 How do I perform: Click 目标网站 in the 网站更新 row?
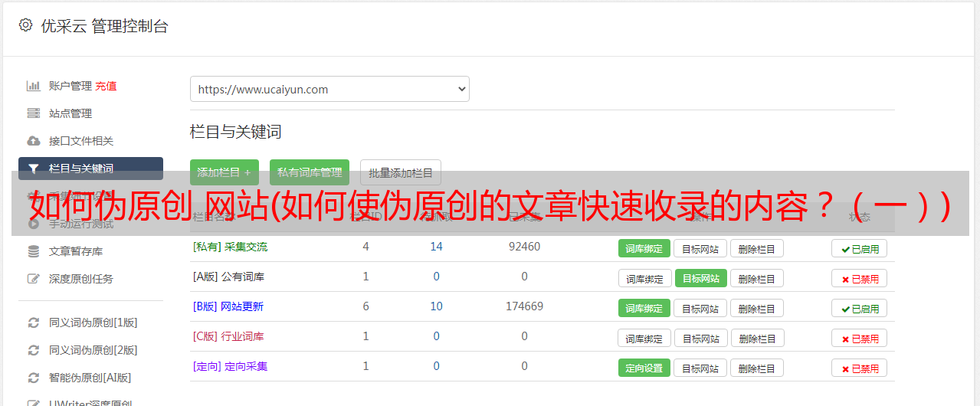[x=700, y=308]
